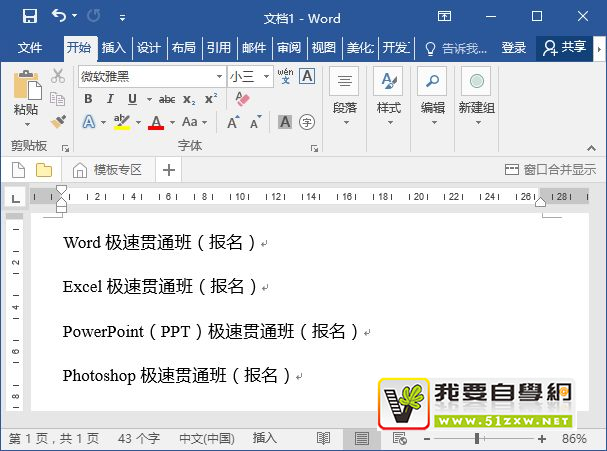
Task: Switch to the 视图 tab
Action: 324,48
